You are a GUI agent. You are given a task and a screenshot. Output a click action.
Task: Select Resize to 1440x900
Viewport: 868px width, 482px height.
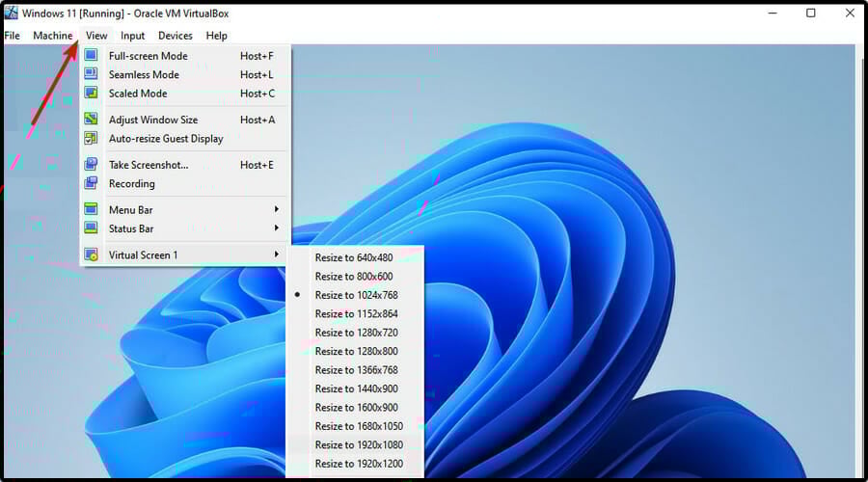click(x=355, y=389)
